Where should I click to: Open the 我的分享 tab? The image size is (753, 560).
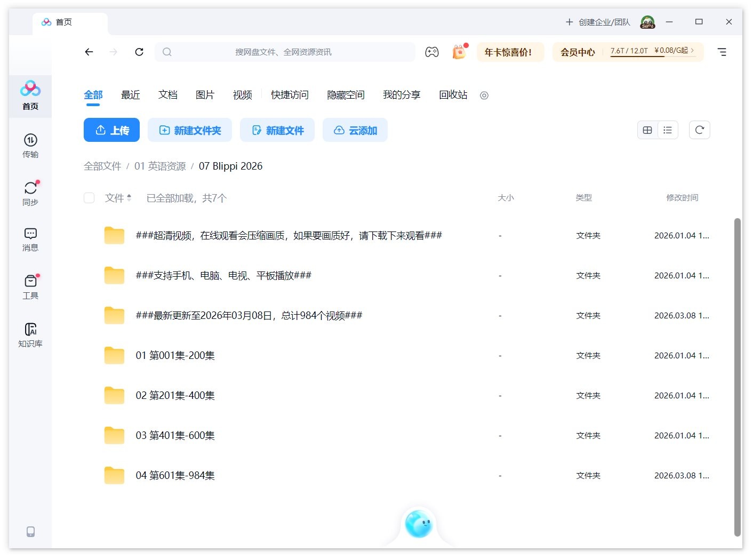[x=402, y=95]
